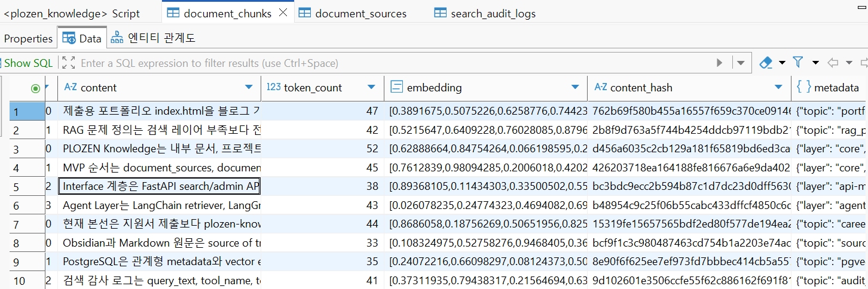Select token_count cell with value 47

click(x=323, y=111)
